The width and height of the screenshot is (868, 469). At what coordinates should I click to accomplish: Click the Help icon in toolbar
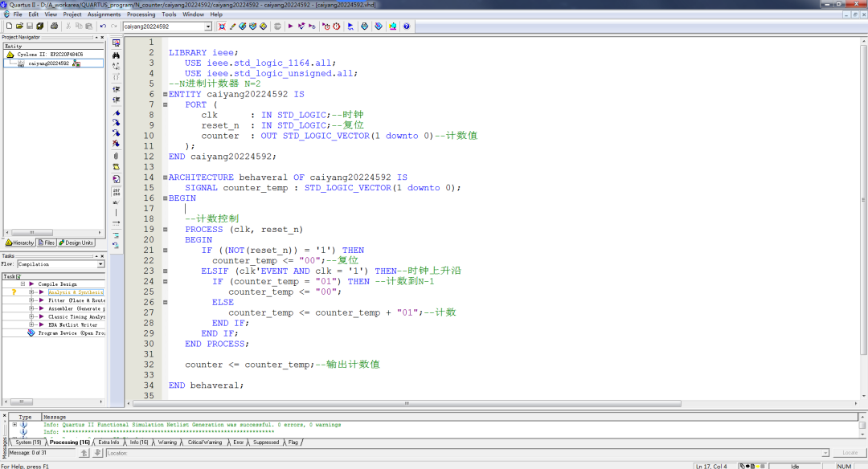click(407, 27)
